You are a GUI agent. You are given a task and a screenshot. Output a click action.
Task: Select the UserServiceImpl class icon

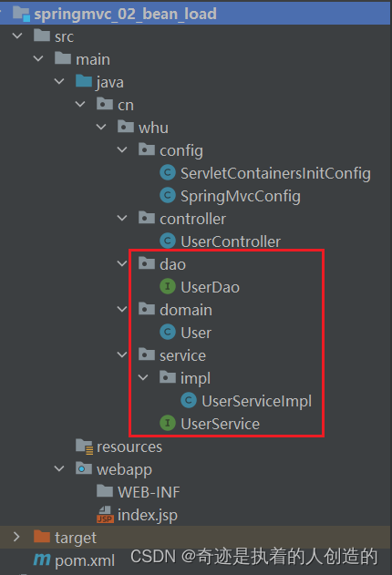coord(189,400)
